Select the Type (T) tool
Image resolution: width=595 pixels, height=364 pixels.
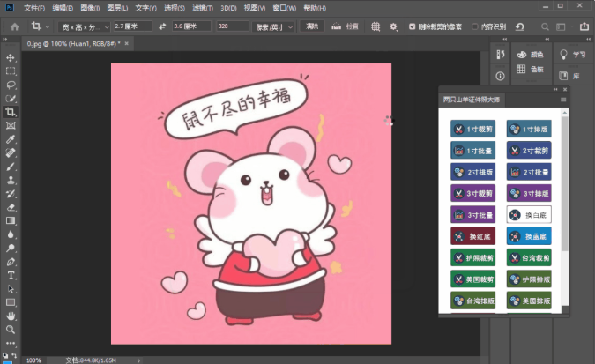11,275
